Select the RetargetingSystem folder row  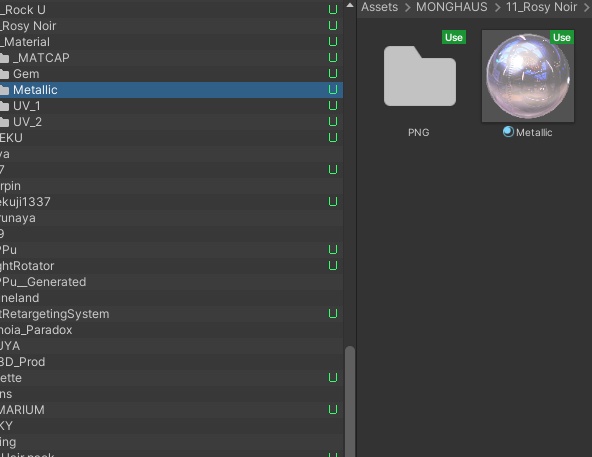pos(171,314)
